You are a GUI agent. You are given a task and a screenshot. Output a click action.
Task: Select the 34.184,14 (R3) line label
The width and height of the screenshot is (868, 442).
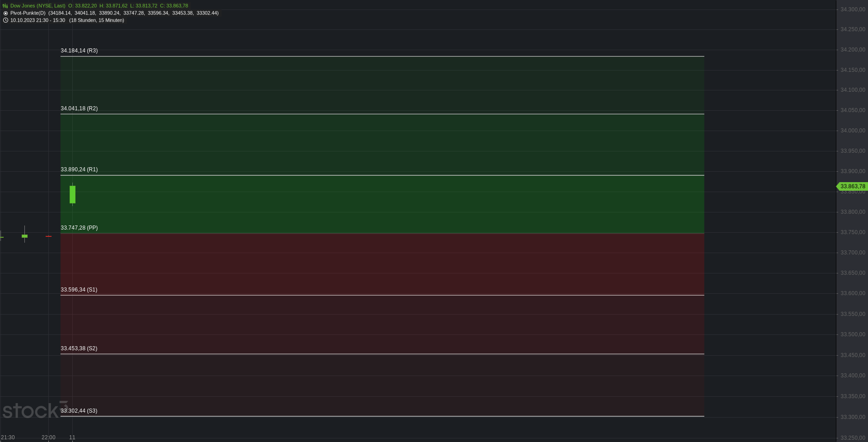pyautogui.click(x=79, y=51)
